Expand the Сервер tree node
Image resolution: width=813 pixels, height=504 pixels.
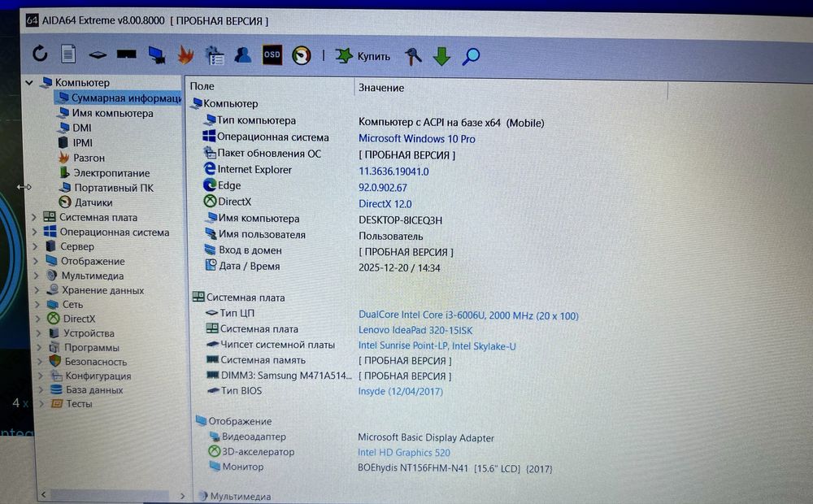pos(35,246)
